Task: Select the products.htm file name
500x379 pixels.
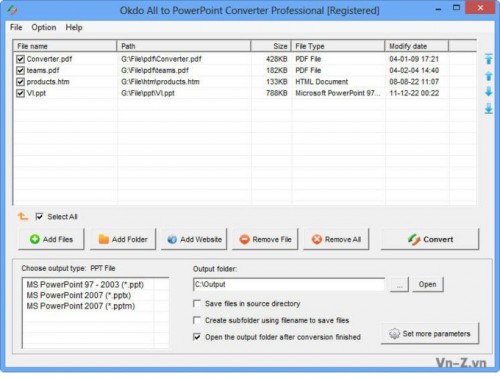Action: tap(48, 82)
